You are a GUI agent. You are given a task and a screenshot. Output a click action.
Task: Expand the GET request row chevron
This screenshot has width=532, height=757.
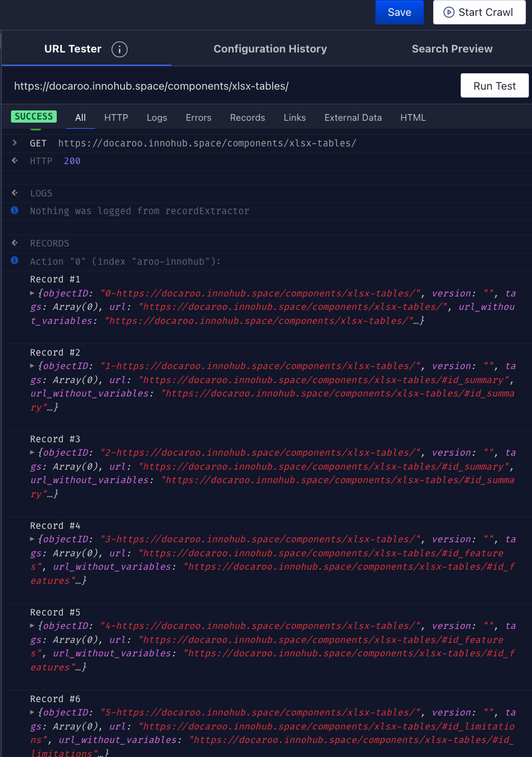15,143
